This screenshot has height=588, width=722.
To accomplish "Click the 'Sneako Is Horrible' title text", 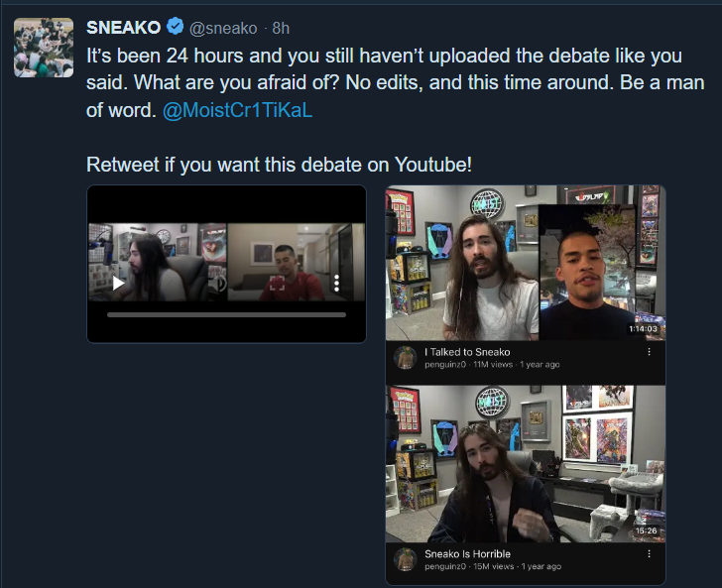I will coord(467,554).
